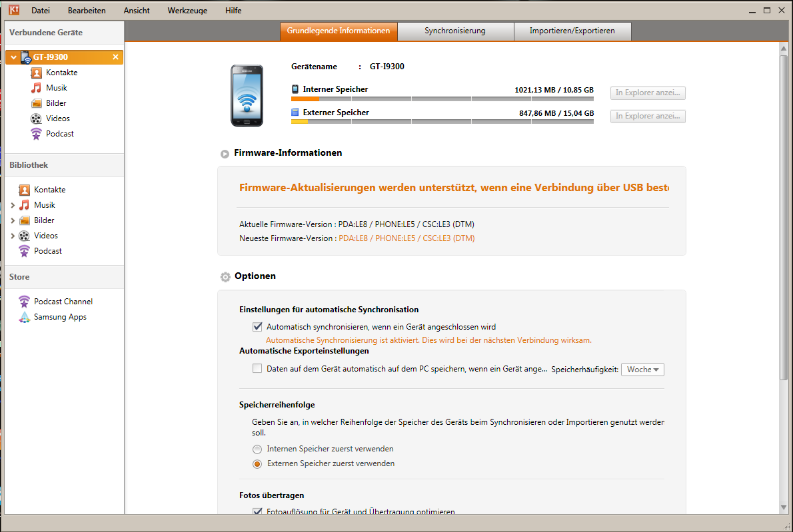Open the Bearbeiten menu

pos(87,10)
